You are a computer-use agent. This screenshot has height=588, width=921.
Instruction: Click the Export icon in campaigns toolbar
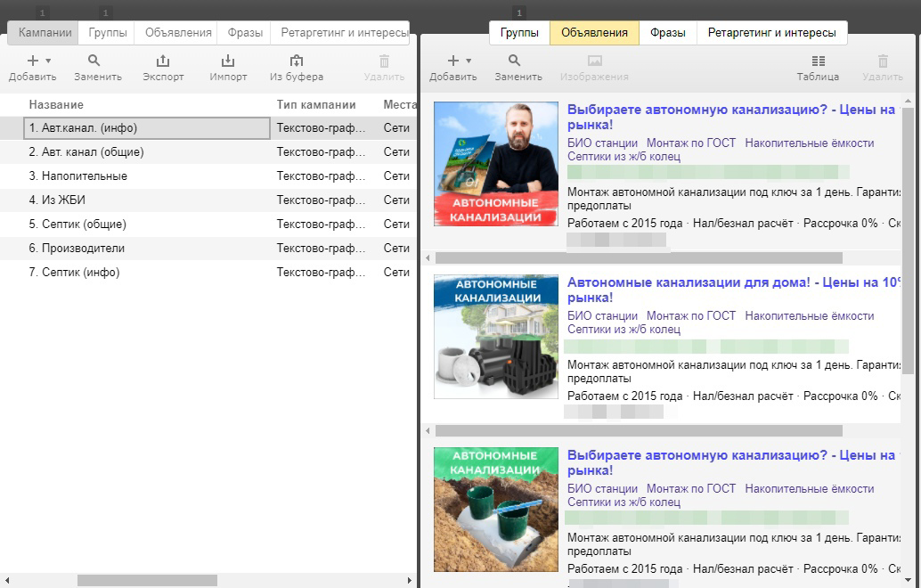point(163,61)
